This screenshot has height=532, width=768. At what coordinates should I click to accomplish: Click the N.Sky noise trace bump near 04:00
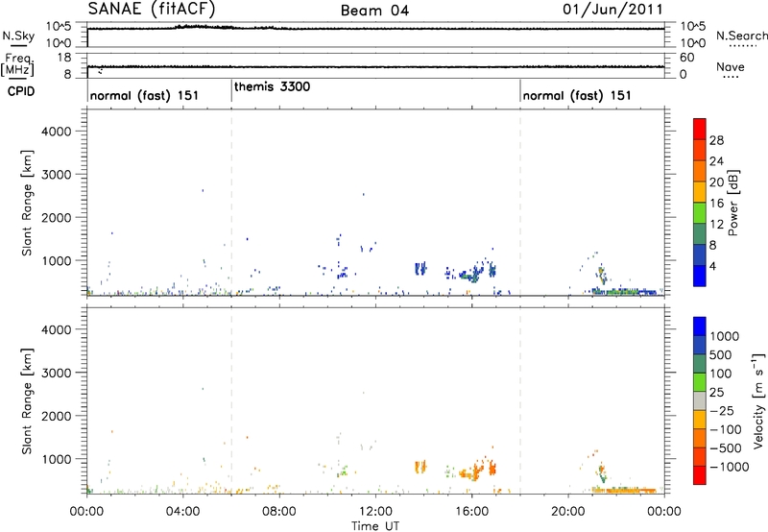click(204, 27)
